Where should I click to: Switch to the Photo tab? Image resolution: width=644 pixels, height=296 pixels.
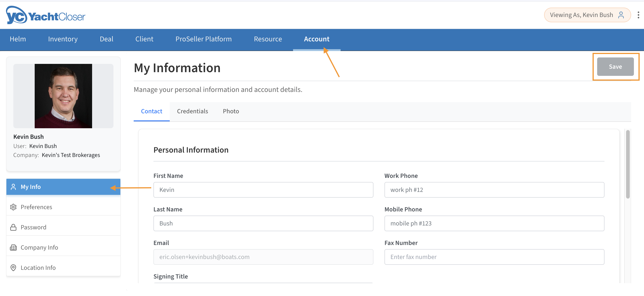231,111
